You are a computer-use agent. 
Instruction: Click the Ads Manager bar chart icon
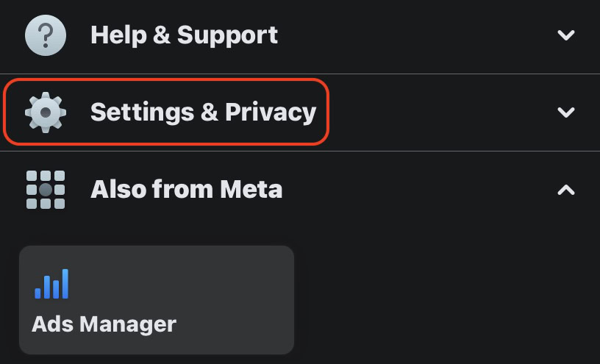point(51,284)
